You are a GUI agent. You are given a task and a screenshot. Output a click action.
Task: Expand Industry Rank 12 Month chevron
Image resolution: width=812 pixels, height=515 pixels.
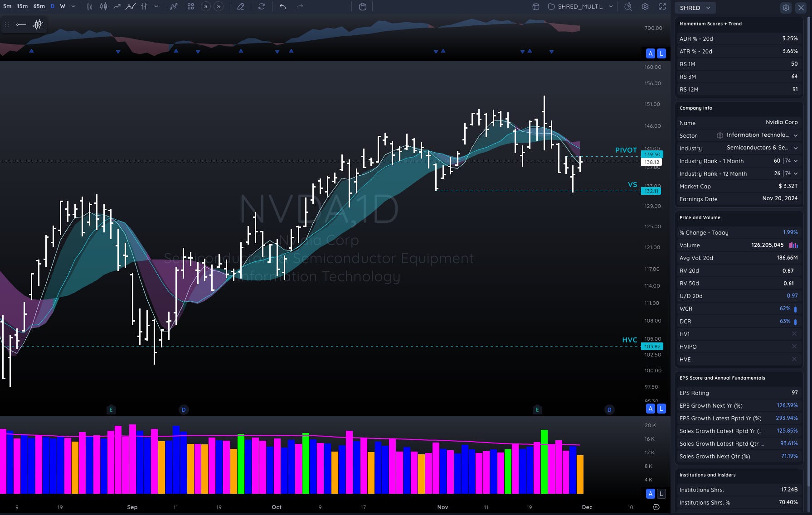pos(796,173)
